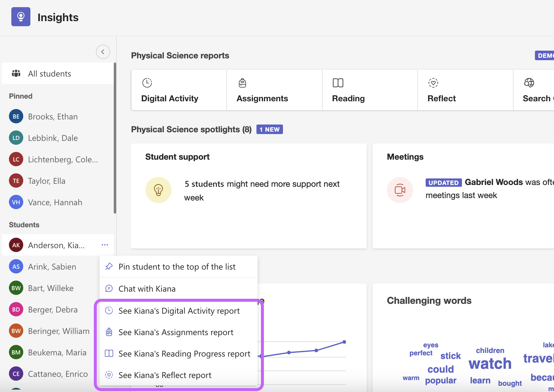Open options menu for Anderson, Kiana
The width and height of the screenshot is (554, 392).
click(105, 245)
